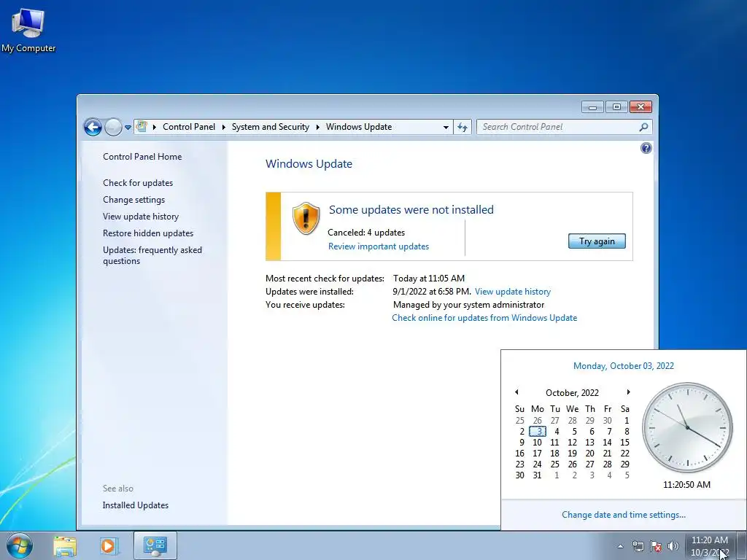Go to Control Panel Home

pyautogui.click(x=142, y=157)
